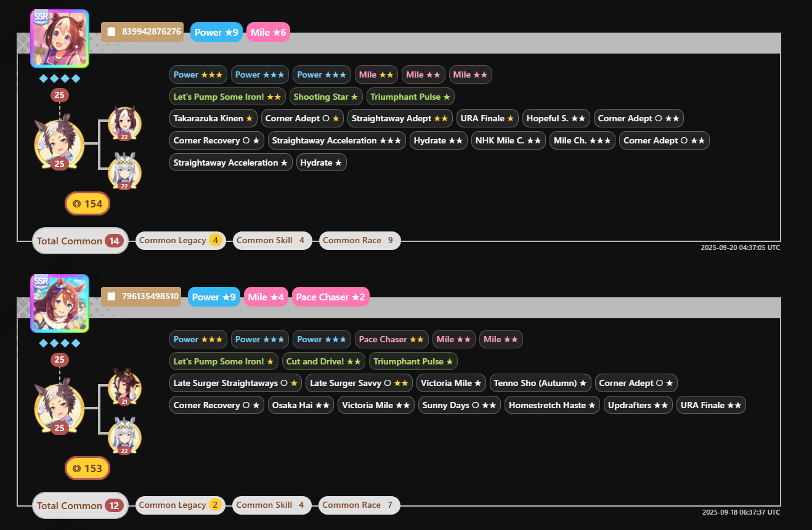Click the coin badge showing 153
This screenshot has width=812, height=530.
click(x=87, y=468)
